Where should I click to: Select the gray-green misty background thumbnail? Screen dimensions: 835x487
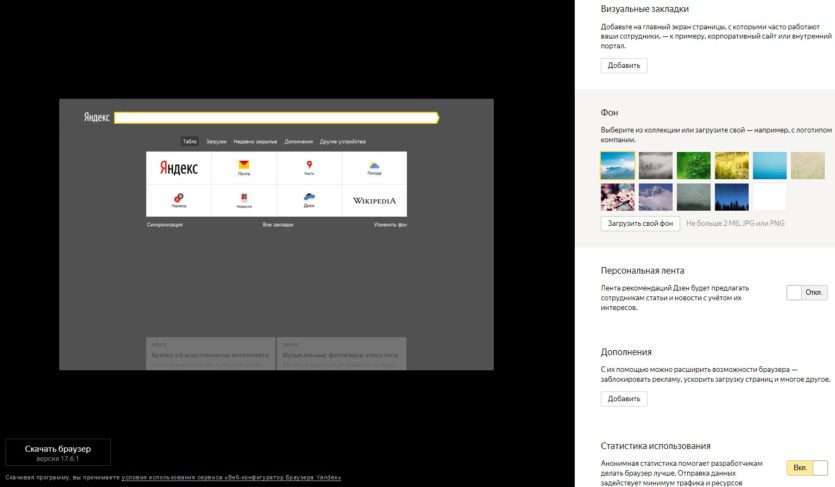pos(693,197)
